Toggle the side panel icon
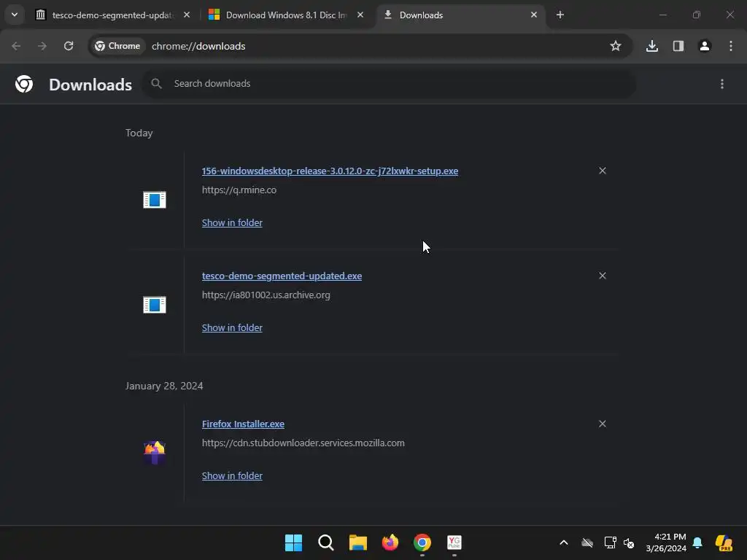Screen dimensions: 747x560 coord(678,46)
